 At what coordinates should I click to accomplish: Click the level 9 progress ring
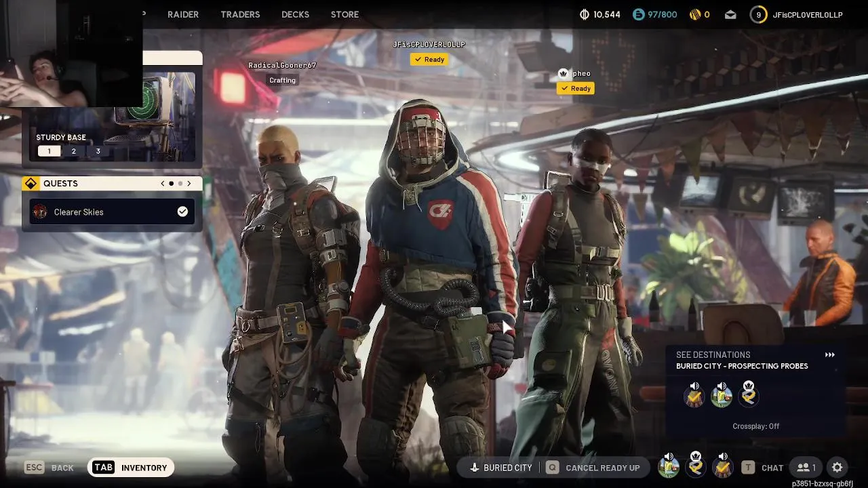[x=758, y=14]
